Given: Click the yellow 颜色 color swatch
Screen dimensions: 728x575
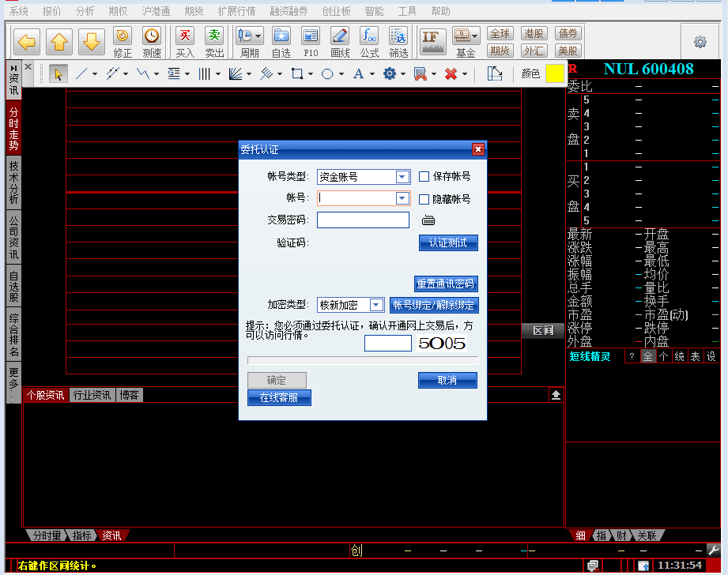Looking at the screenshot, I should tap(555, 73).
